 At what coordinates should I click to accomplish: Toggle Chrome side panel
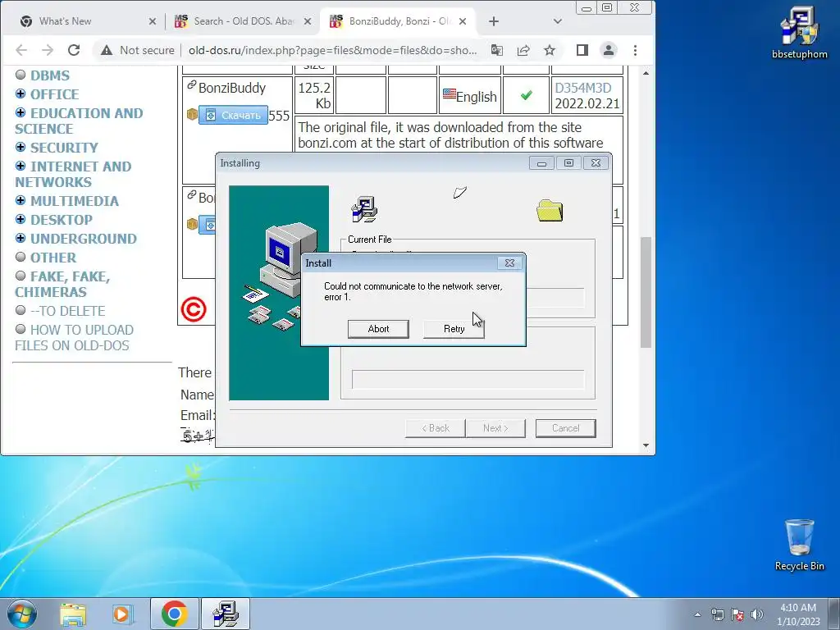(x=582, y=50)
